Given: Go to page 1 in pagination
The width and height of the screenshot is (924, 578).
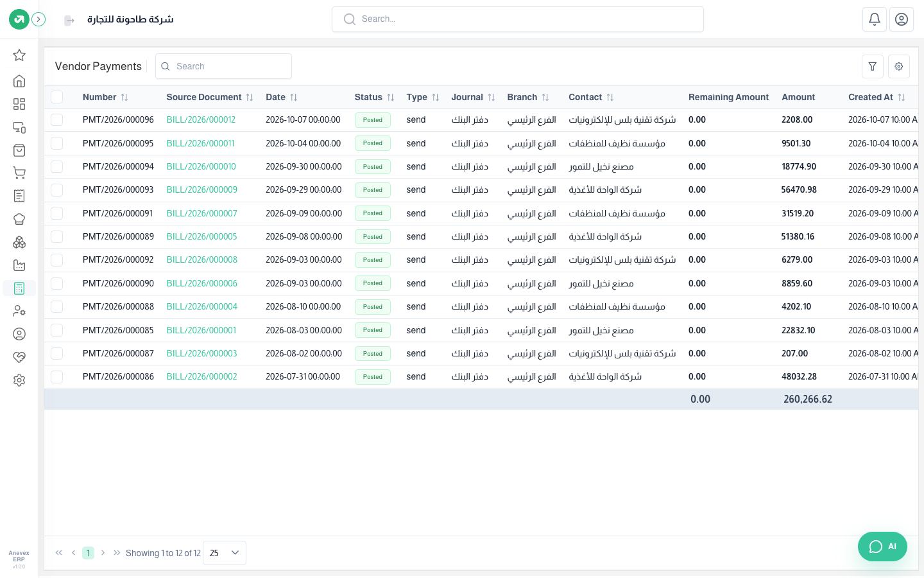Looking at the screenshot, I should point(88,553).
